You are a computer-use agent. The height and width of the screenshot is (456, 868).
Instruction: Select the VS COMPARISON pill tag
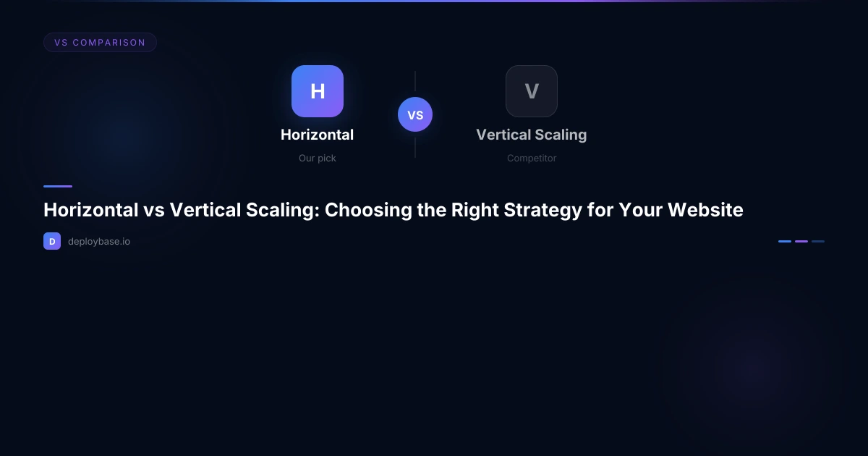pyautogui.click(x=100, y=43)
